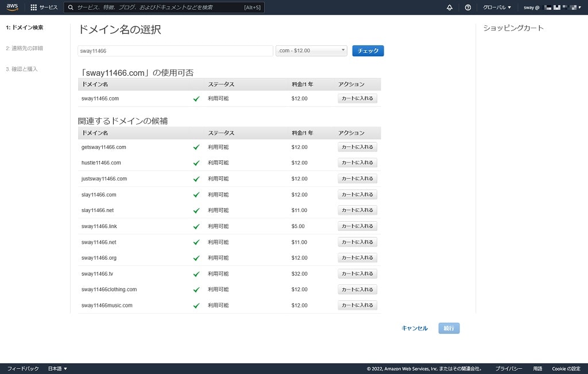Add sway11466.link to cart
The image size is (588, 374).
357,226
